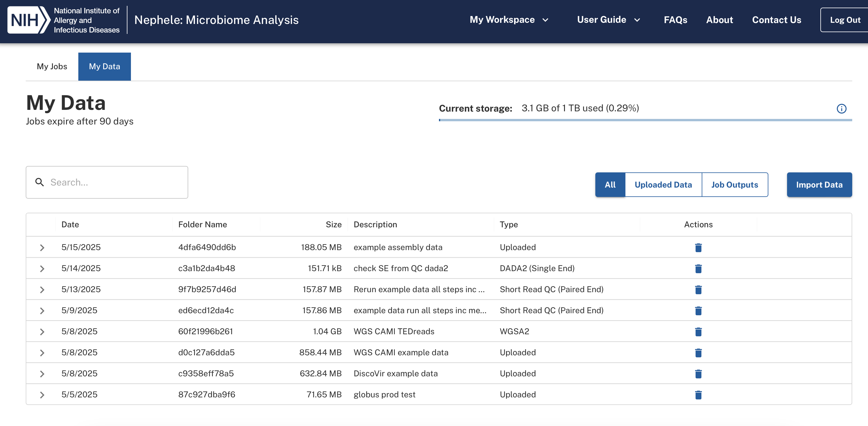Select the All filter button
The width and height of the screenshot is (868, 426).
click(x=610, y=185)
